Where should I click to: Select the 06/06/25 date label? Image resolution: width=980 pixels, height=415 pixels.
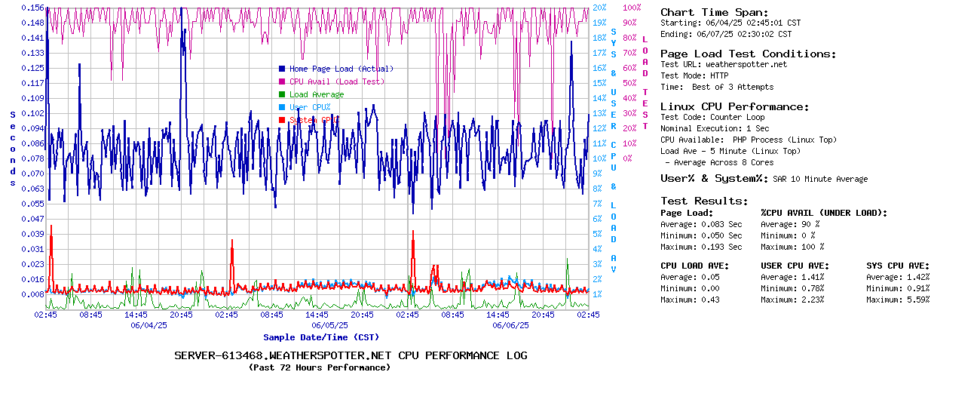click(510, 325)
